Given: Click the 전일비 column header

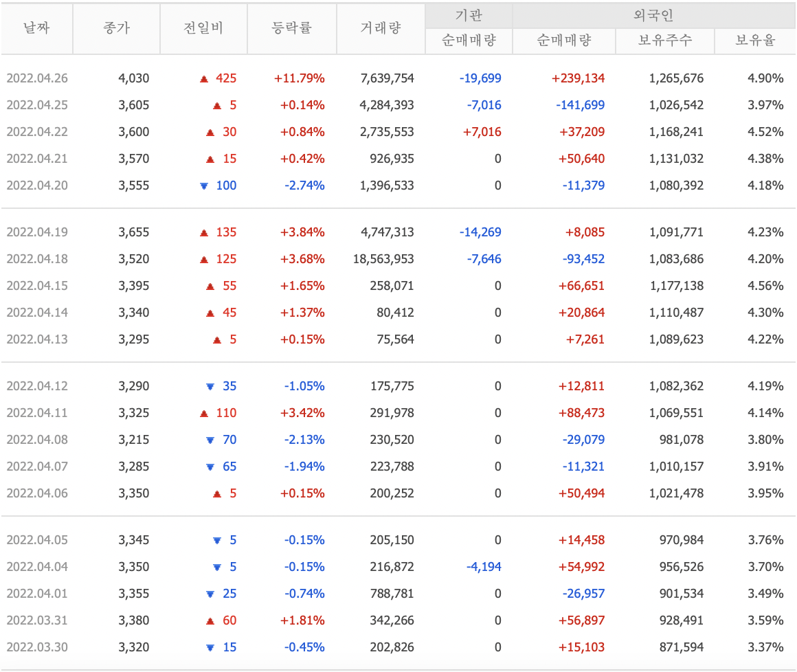Looking at the screenshot, I should (203, 28).
